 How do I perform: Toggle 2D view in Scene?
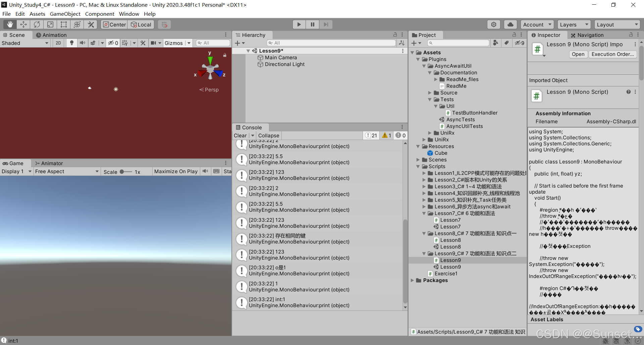coord(58,43)
